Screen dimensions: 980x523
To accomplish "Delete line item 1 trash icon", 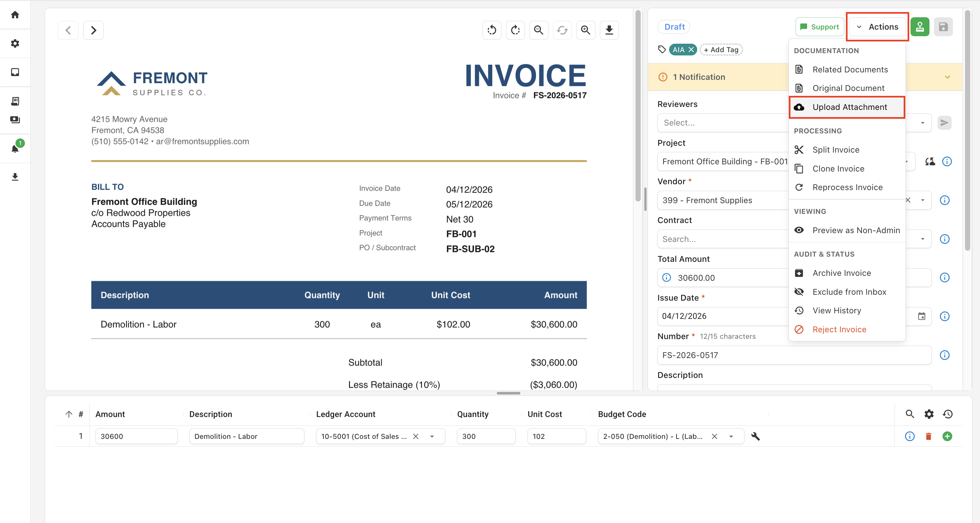I will [928, 436].
